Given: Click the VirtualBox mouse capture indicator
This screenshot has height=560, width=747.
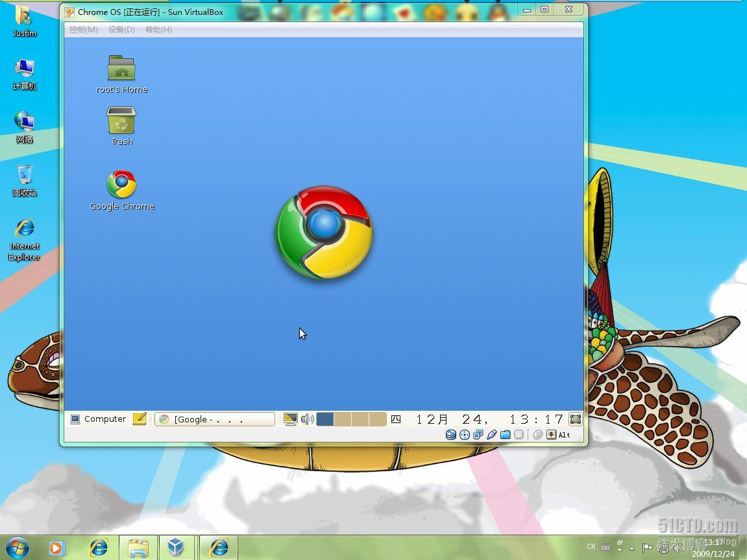Looking at the screenshot, I should [x=538, y=434].
